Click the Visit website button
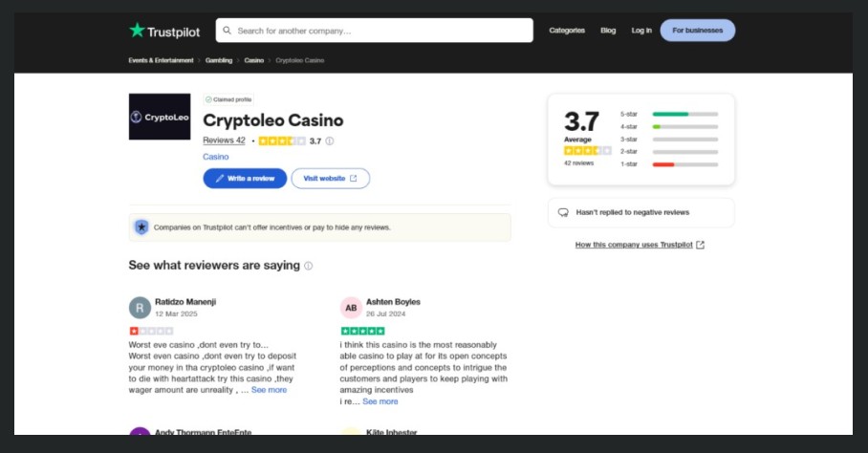 click(330, 179)
